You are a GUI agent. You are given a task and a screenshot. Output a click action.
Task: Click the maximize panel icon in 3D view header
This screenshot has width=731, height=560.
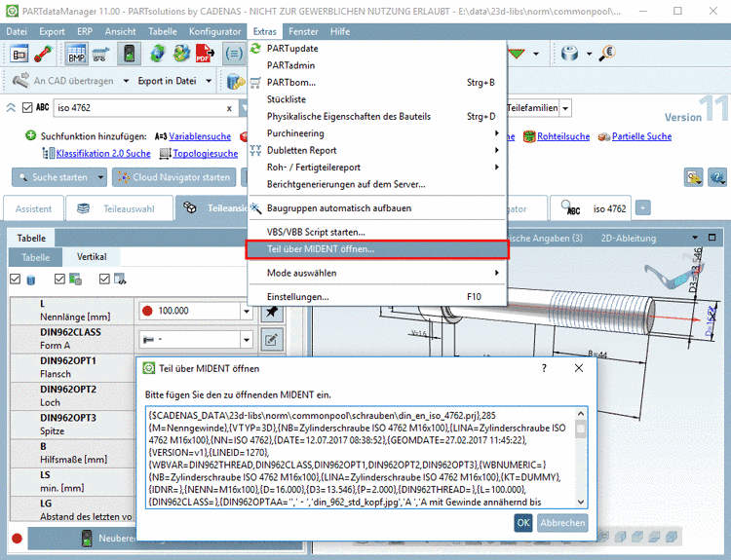[712, 238]
